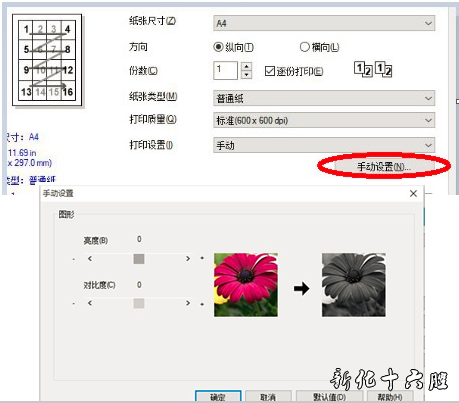
Task: Open the 纸张尺寸 A4 dropdown
Action: coord(324,23)
